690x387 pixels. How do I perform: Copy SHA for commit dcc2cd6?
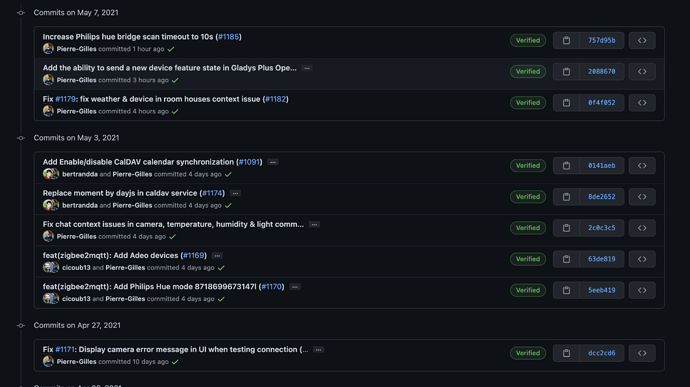[x=566, y=353]
